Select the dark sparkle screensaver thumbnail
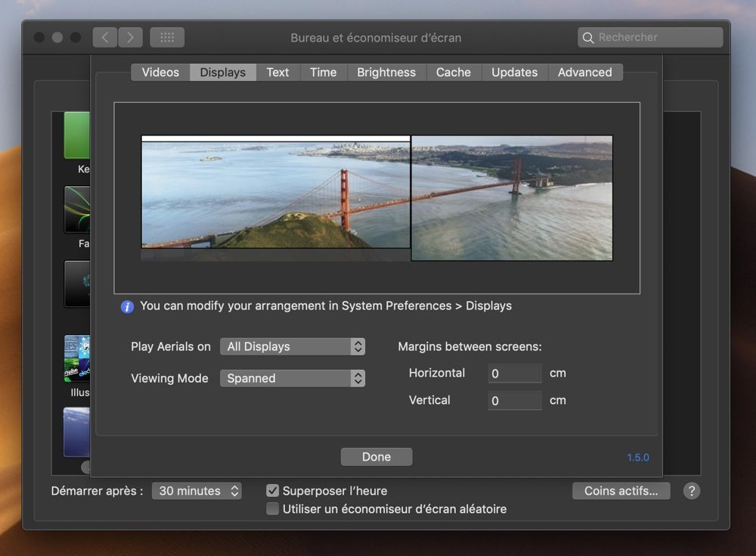 click(77, 284)
